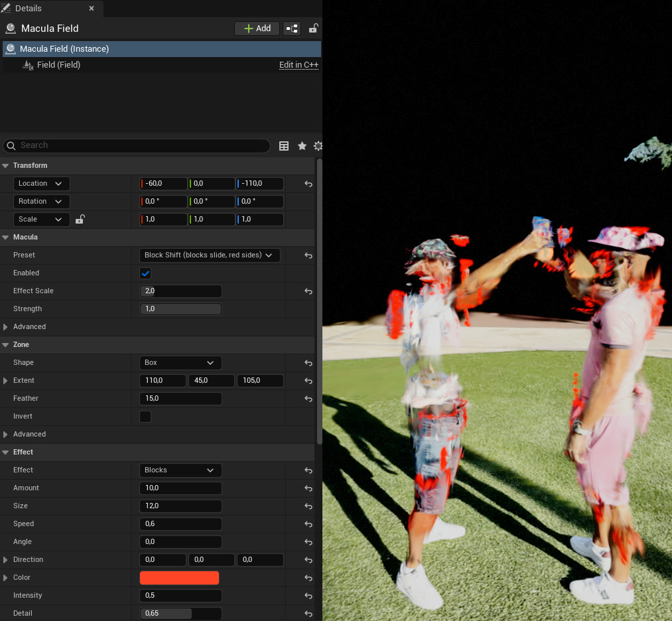Screen dimensions: 672x621
Task: Reset Color value to default
Action: point(308,578)
